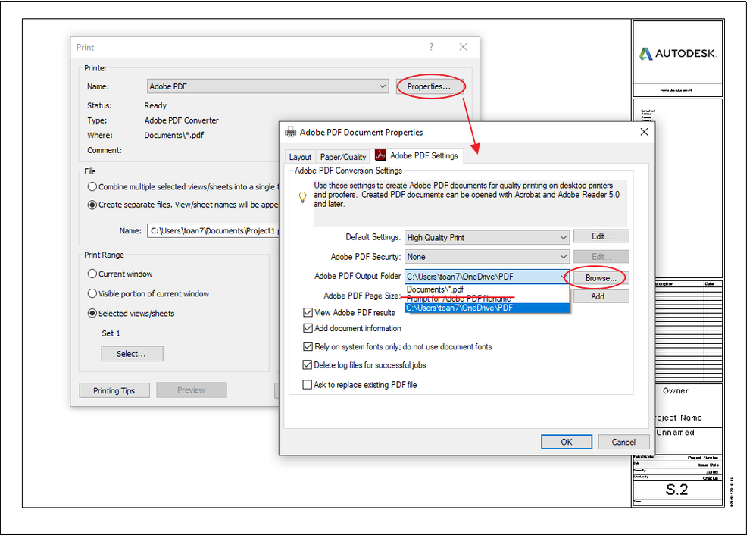Choose Selected views/sheets radio option

[92, 313]
